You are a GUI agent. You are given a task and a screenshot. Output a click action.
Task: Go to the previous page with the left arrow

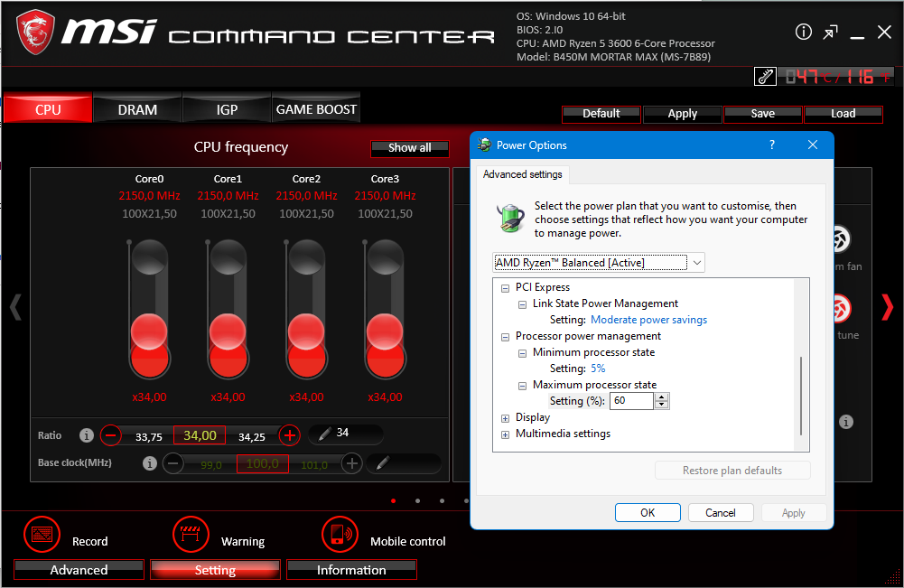pyautogui.click(x=15, y=307)
